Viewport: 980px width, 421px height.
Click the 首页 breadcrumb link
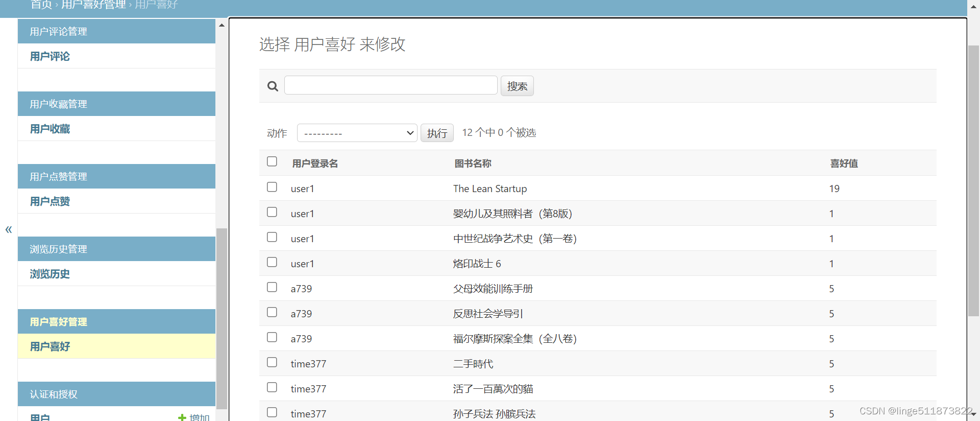tap(41, 5)
